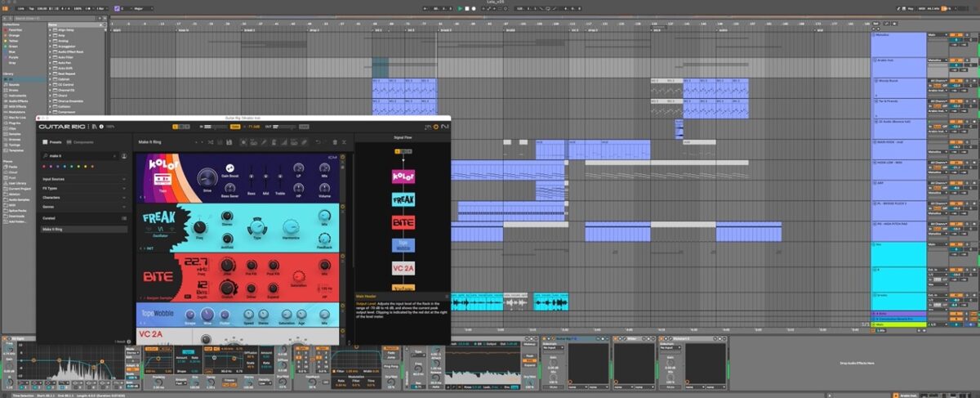Viewport: 980px width, 398px height.
Task: Open the Major scale dropdown in toolbar
Action: click(x=143, y=8)
